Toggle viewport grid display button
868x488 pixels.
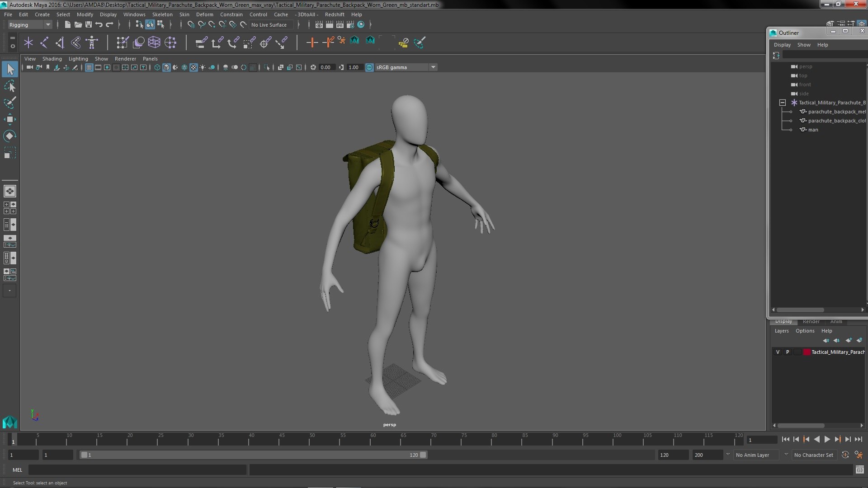pyautogui.click(x=89, y=67)
